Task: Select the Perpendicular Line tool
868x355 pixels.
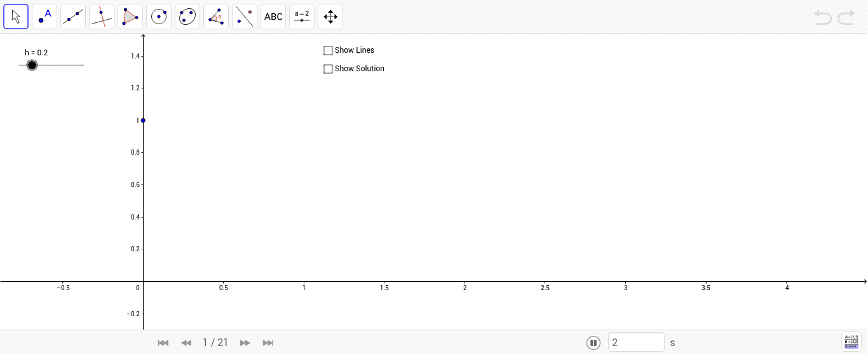Action: pyautogui.click(x=102, y=17)
